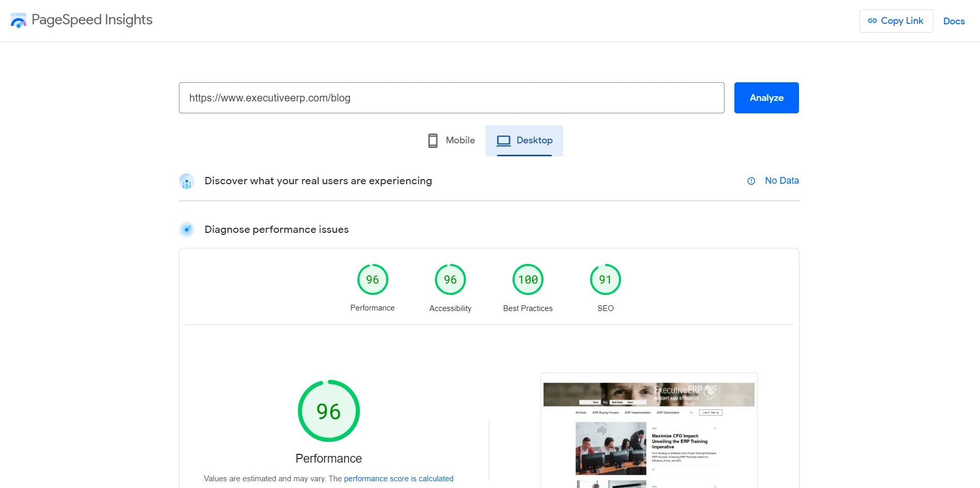Click the SEO label
980x488 pixels.
pos(605,308)
